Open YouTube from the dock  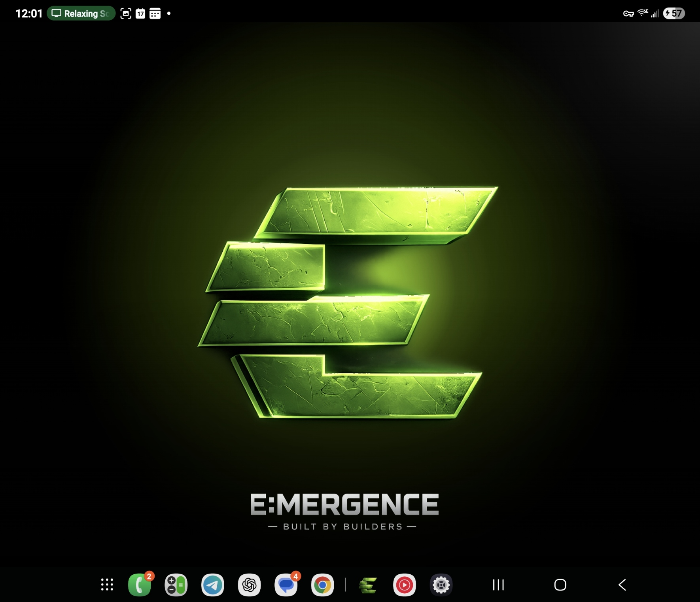[405, 585]
